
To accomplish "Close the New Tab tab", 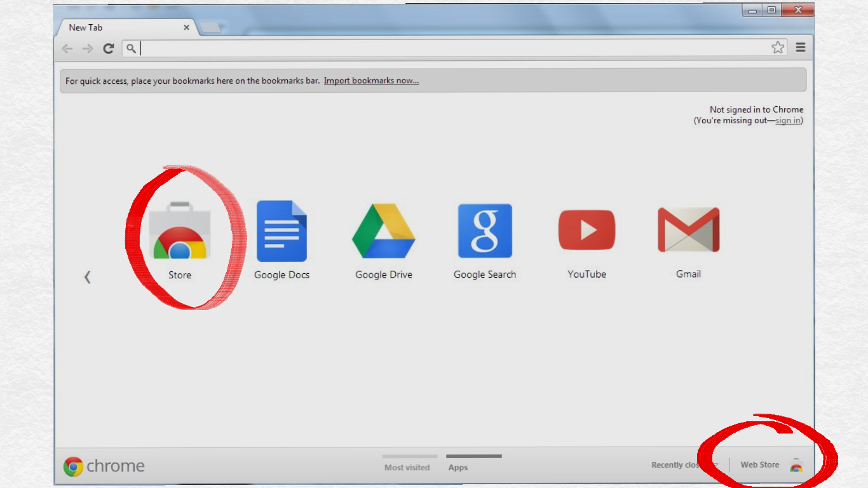I will tap(186, 28).
